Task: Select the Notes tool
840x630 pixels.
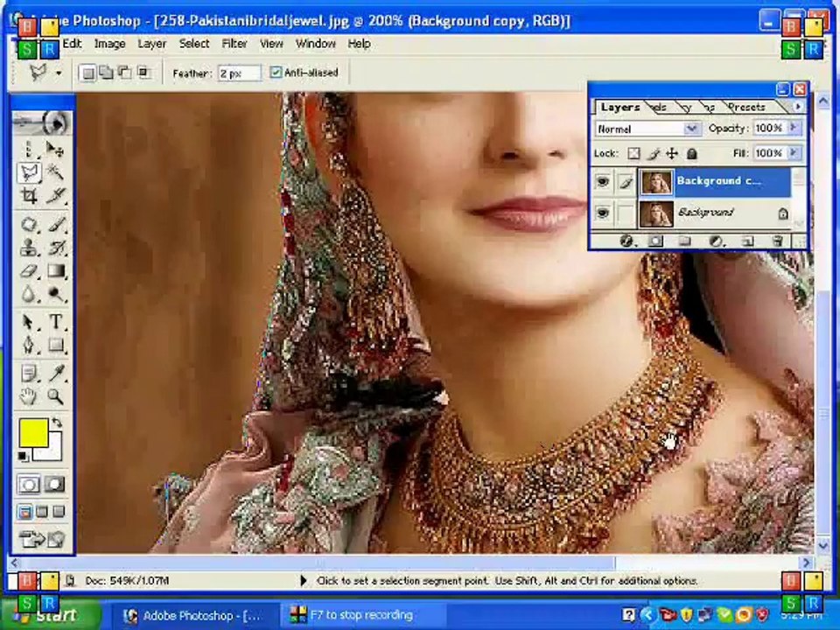Action: point(29,373)
